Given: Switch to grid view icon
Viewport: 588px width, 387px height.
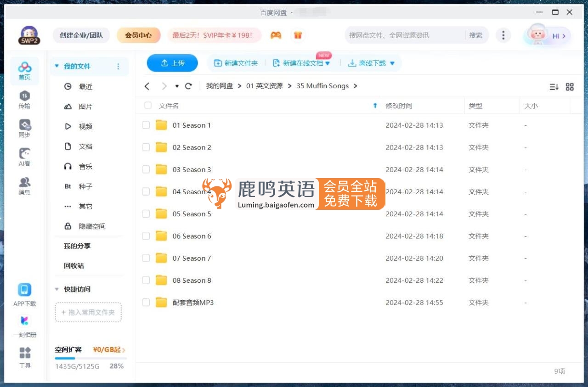Looking at the screenshot, I should pyautogui.click(x=570, y=87).
